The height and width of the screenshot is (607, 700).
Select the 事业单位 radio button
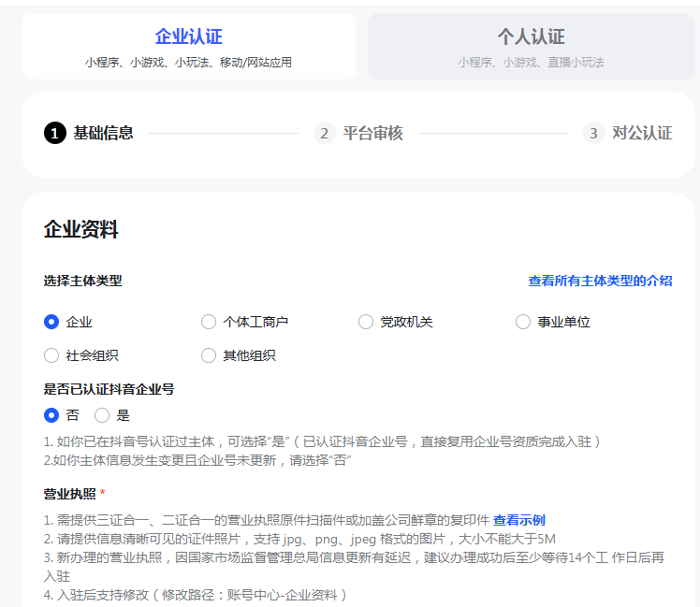click(523, 322)
